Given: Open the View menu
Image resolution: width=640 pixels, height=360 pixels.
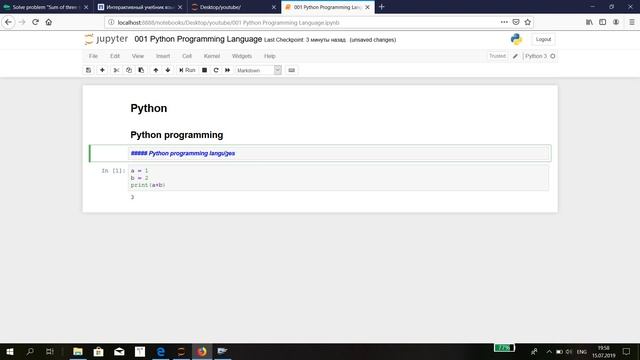Looking at the screenshot, I should point(138,56).
